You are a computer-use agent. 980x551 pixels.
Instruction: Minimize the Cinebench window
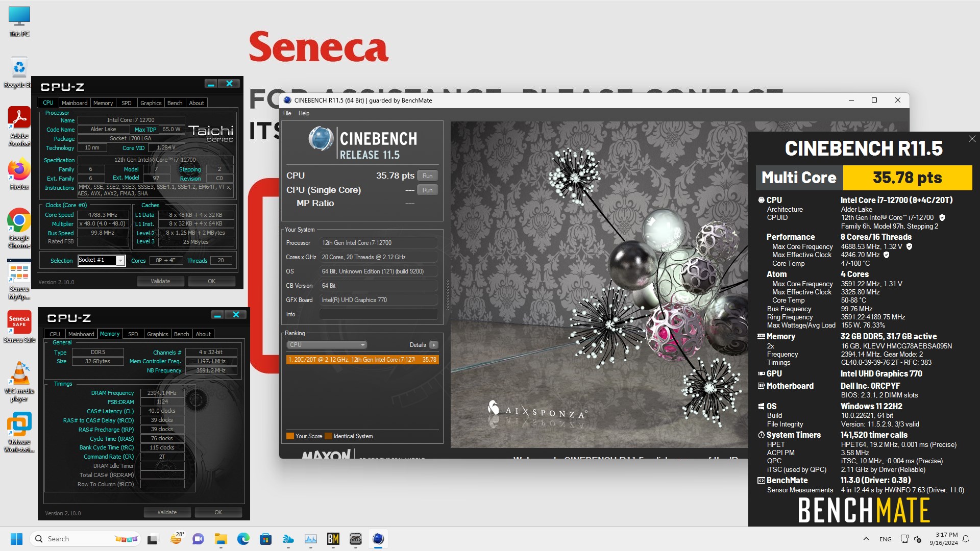851,101
